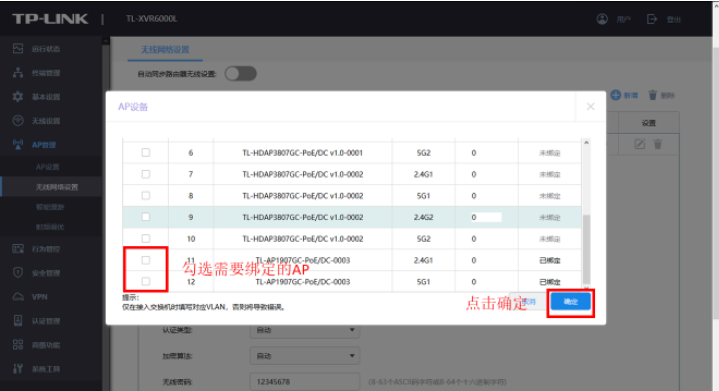The image size is (719, 391).
Task: Click the user account icon in the header
Action: point(602,19)
